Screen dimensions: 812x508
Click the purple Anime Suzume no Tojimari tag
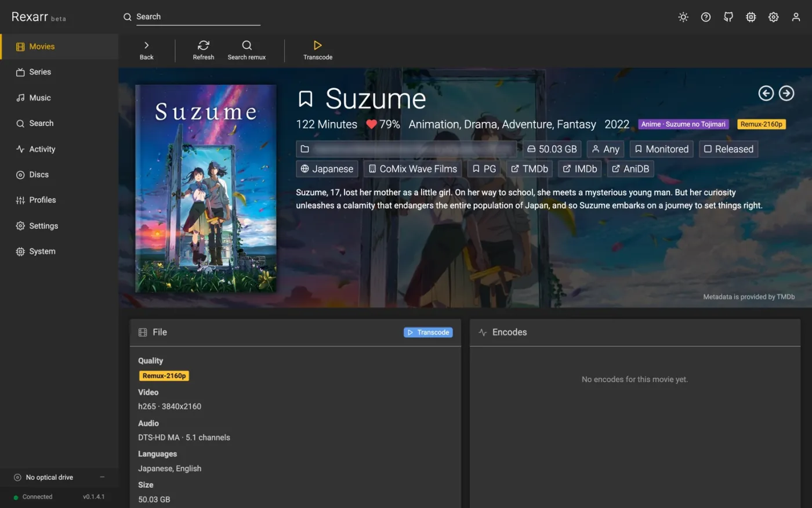pos(683,124)
